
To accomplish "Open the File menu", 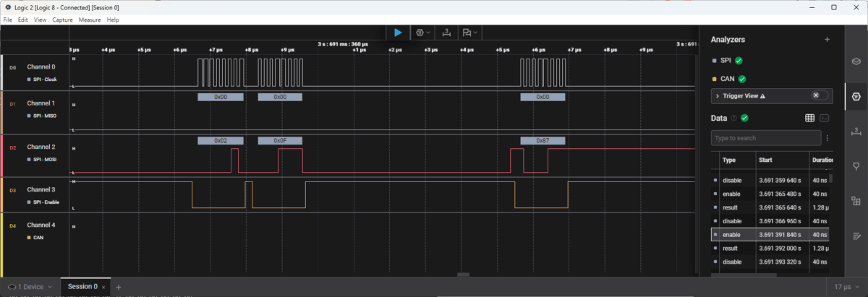I will click(x=9, y=20).
